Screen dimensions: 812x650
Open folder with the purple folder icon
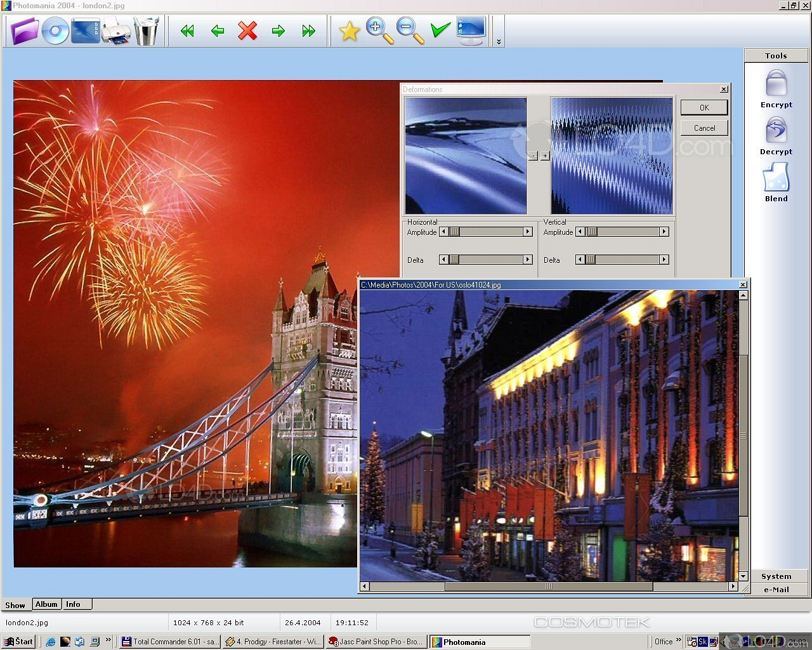click(x=25, y=30)
